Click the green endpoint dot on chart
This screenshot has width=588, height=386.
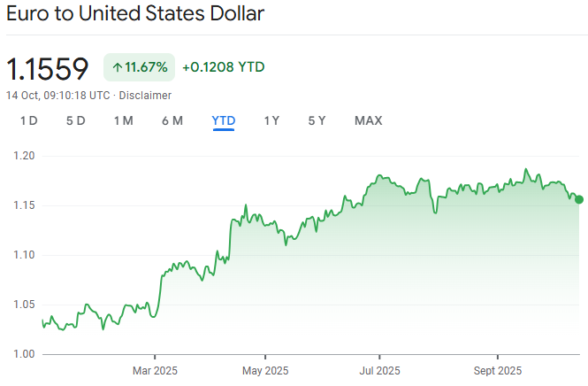coord(579,199)
